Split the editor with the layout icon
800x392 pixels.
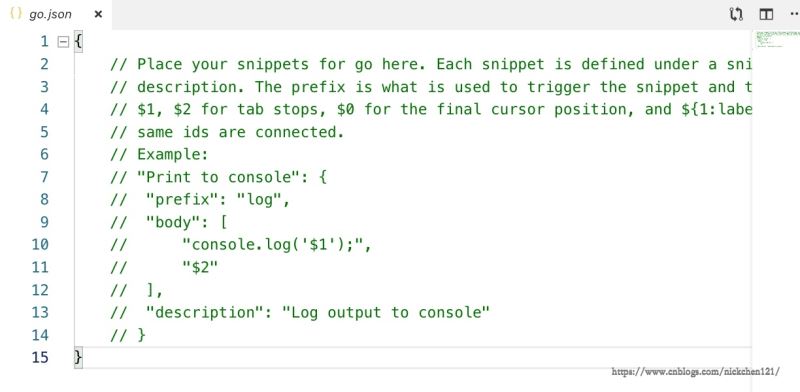pyautogui.click(x=766, y=14)
